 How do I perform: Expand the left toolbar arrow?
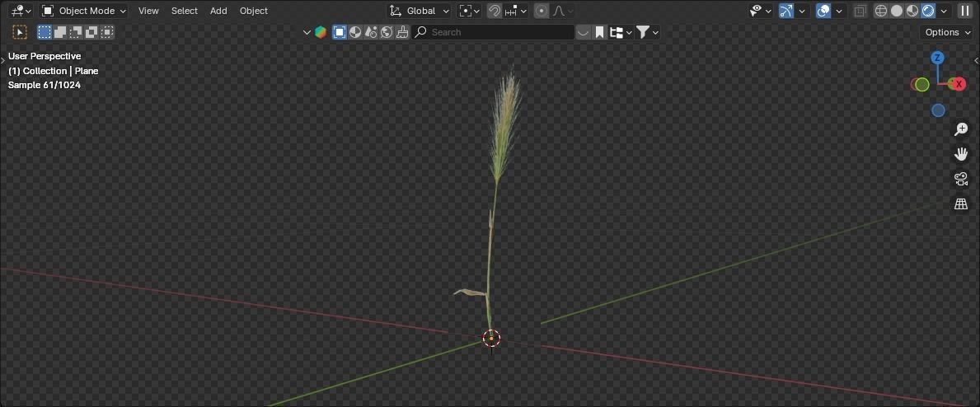[2, 60]
